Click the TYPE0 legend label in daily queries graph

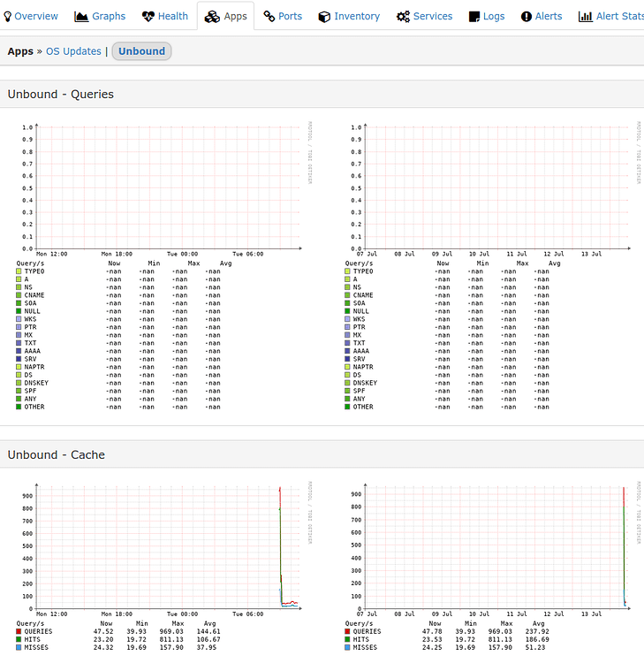click(x=34, y=271)
